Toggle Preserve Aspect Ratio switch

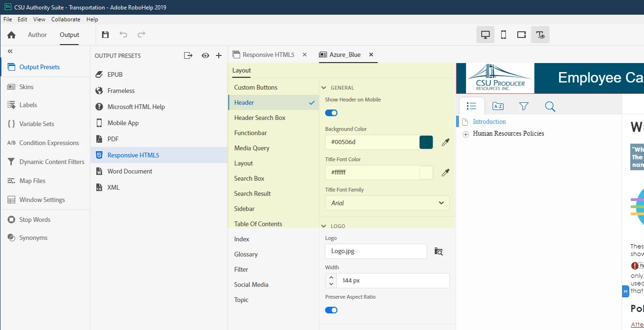coord(331,310)
